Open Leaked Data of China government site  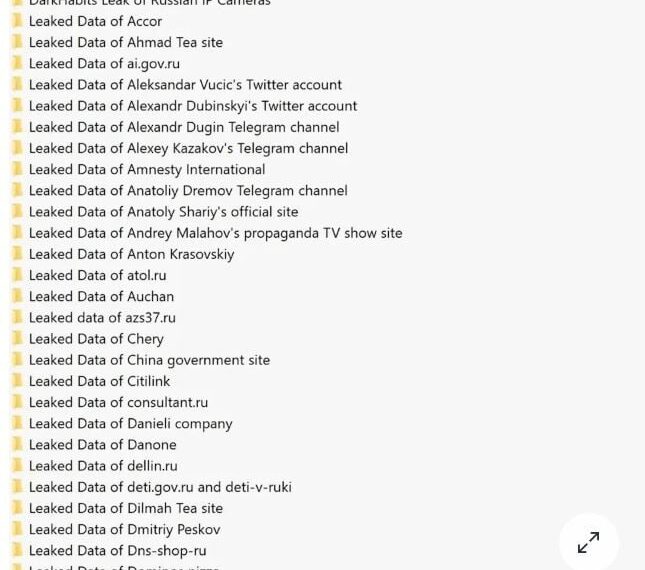(149, 360)
